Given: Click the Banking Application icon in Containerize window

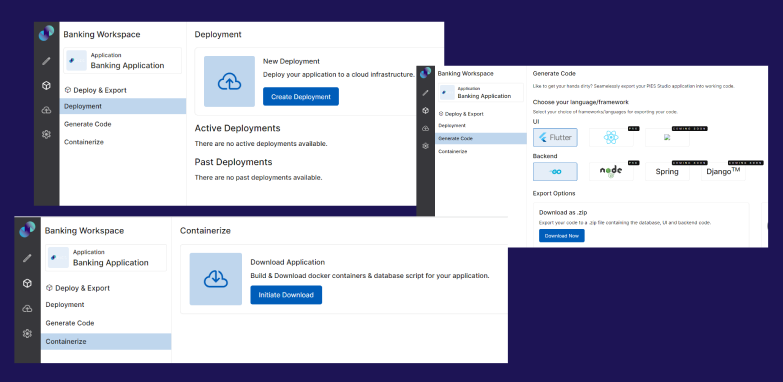Looking at the screenshot, I should point(58,258).
